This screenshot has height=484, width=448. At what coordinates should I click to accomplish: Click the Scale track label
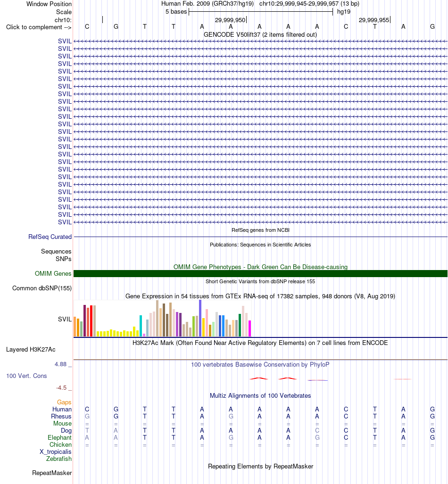(x=64, y=12)
